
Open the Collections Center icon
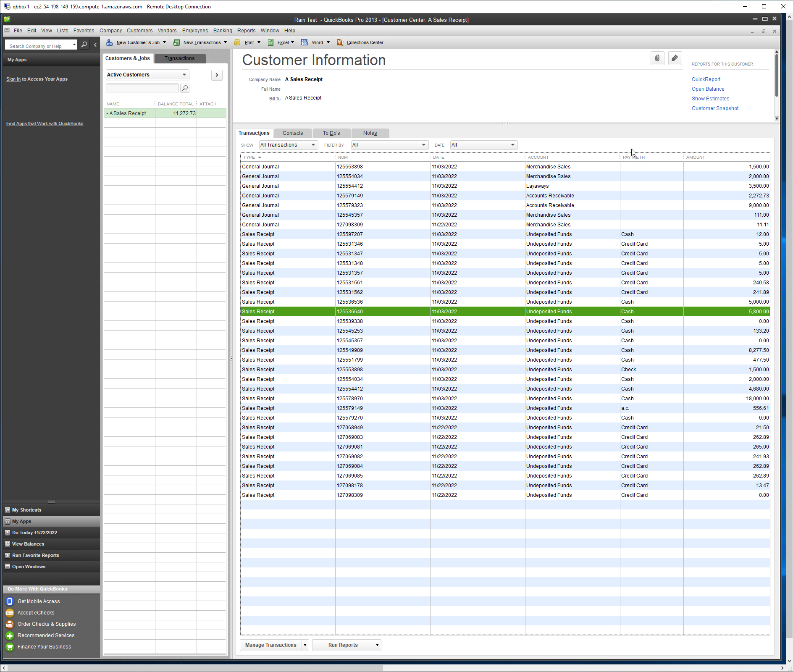click(x=340, y=42)
